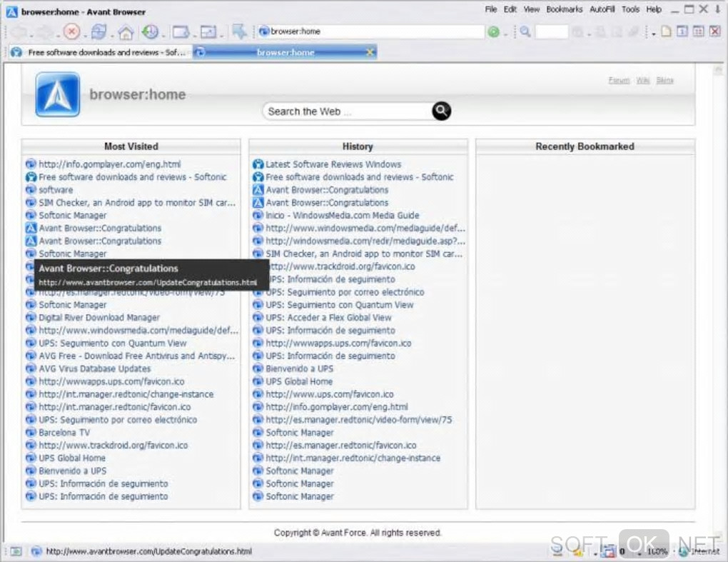Go to the Home page icon
The image size is (728, 562).
point(126,32)
